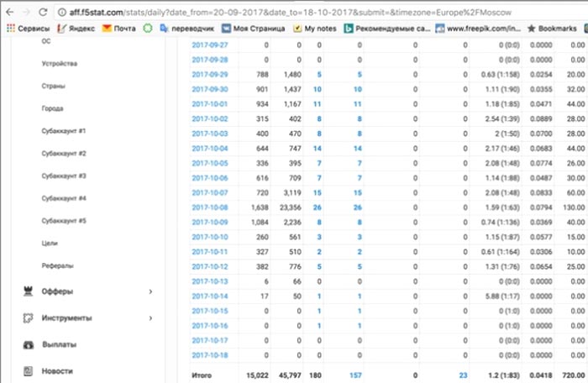
Task: Open the Почта bookmark
Action: click(119, 29)
